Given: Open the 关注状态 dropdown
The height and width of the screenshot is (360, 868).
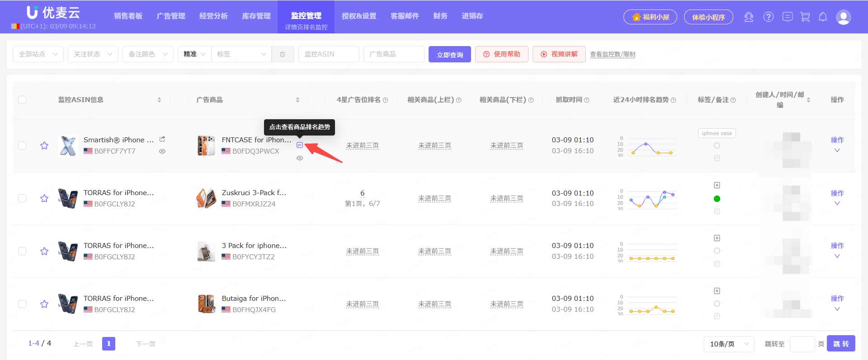Looking at the screenshot, I should click(93, 54).
